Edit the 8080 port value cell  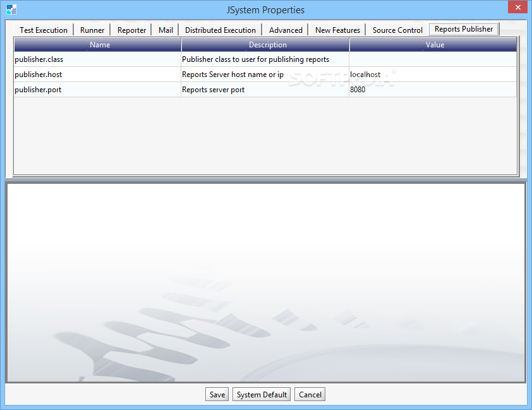click(433, 90)
